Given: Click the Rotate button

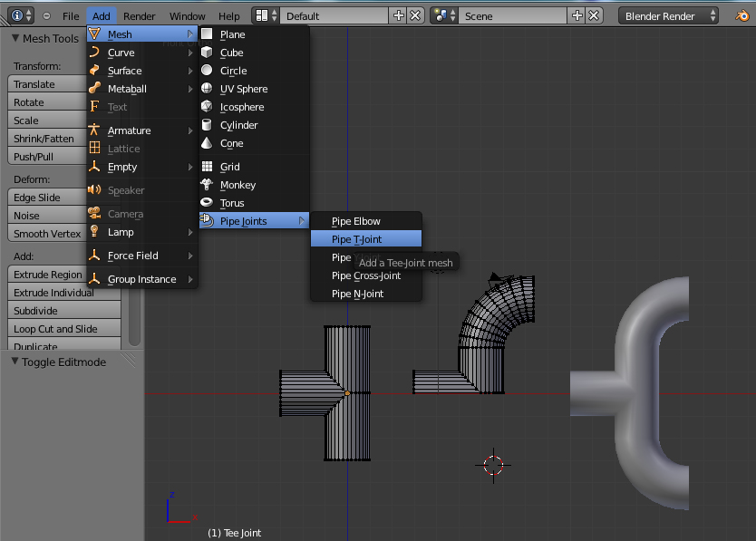Looking at the screenshot, I should coord(48,102).
